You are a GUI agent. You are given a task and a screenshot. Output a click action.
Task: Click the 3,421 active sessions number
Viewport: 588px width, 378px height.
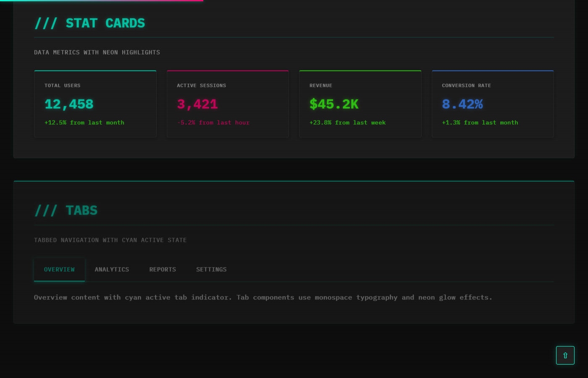click(197, 104)
